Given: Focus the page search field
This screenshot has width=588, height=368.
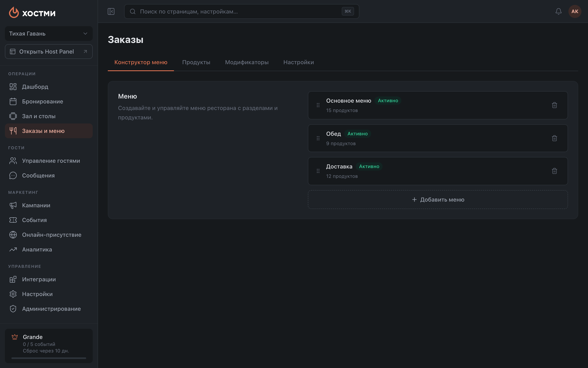Looking at the screenshot, I should (242, 11).
